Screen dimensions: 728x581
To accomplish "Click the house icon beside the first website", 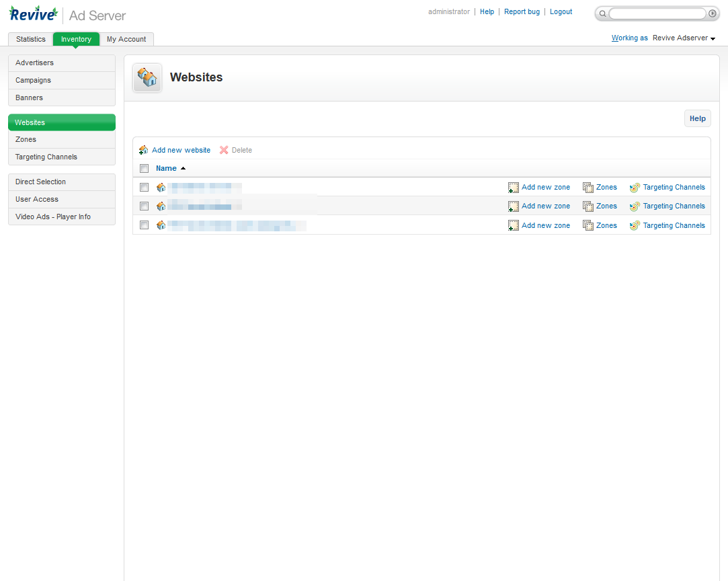I will pyautogui.click(x=161, y=187).
